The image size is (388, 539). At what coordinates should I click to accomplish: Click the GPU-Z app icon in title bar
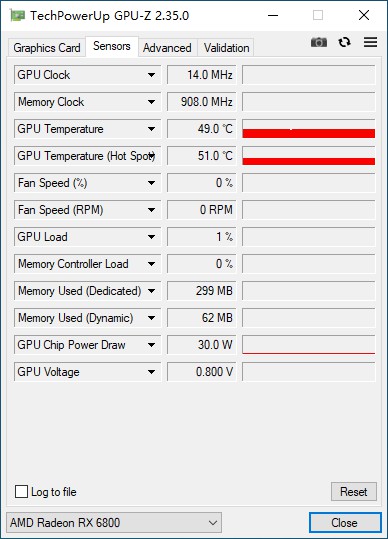click(x=17, y=15)
